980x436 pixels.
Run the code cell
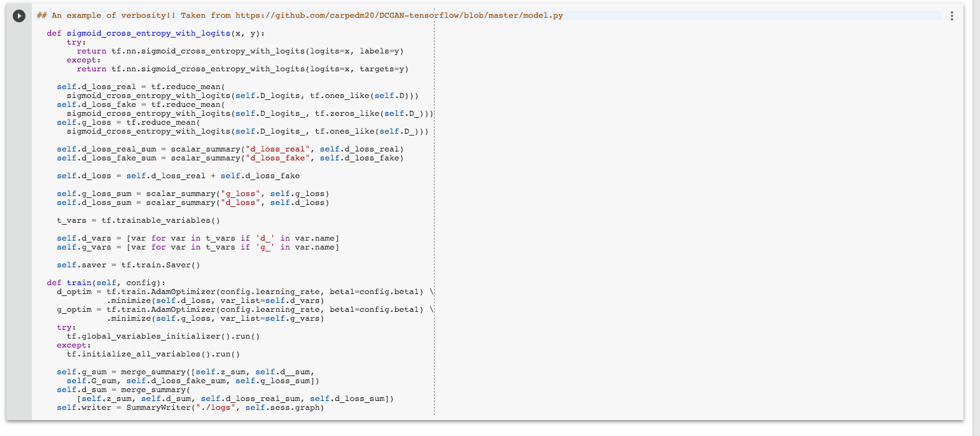[19, 16]
